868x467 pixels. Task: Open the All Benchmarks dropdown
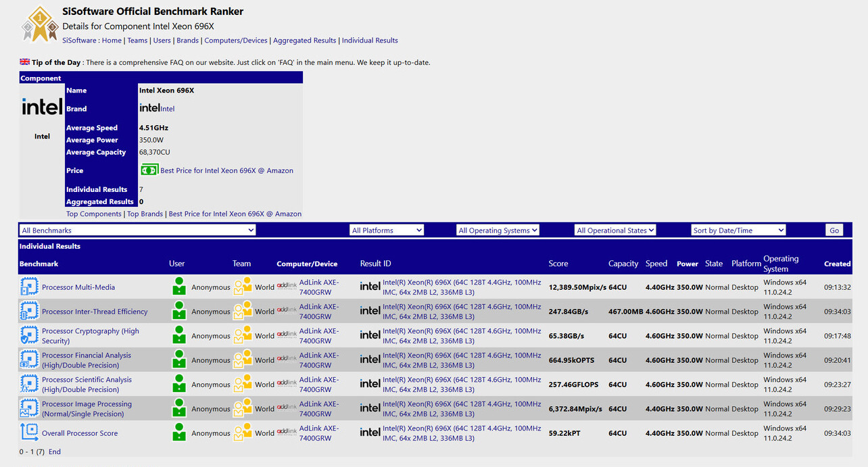click(x=138, y=230)
